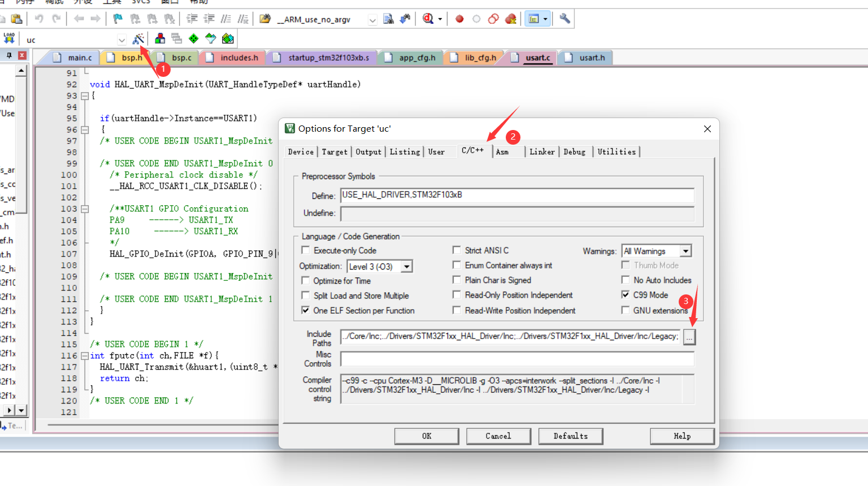Open the startup_stm32f103xb.s editor tab

coord(322,58)
